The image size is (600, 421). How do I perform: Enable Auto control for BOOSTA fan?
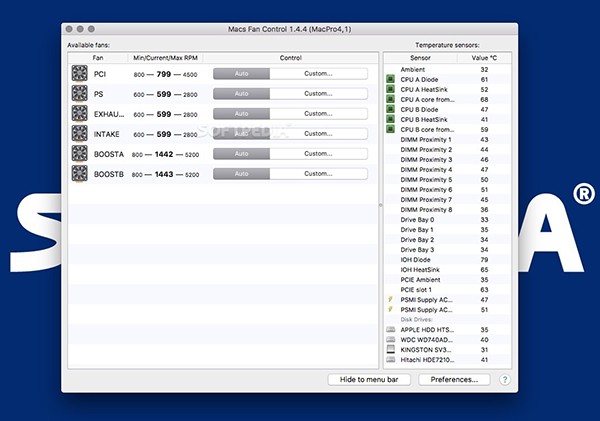[x=241, y=154]
